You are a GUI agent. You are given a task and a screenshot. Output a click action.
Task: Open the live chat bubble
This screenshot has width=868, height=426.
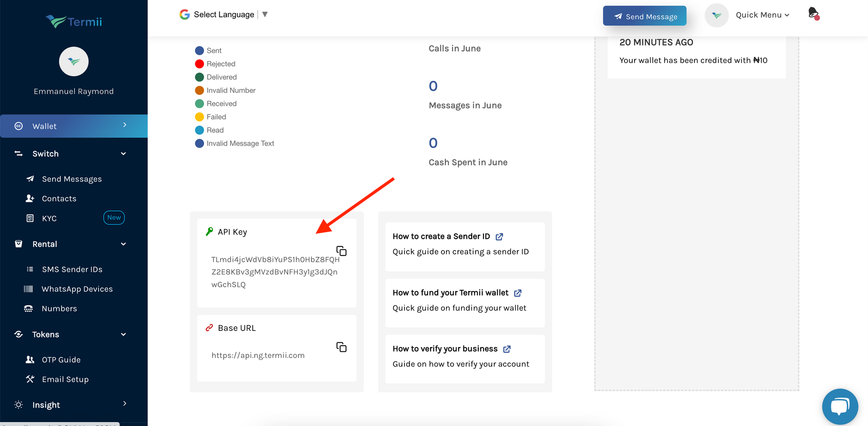pos(840,406)
